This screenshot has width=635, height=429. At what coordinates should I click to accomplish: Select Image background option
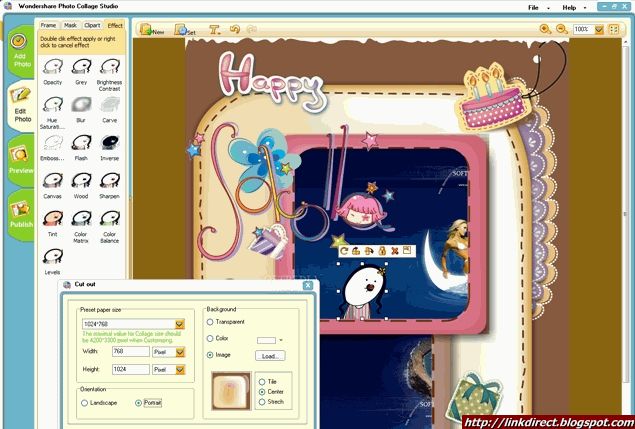point(210,355)
